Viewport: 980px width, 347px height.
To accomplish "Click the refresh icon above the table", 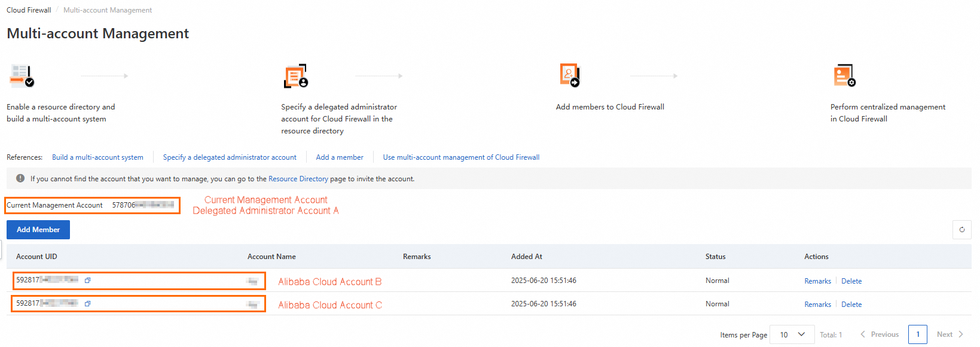I will point(961,230).
